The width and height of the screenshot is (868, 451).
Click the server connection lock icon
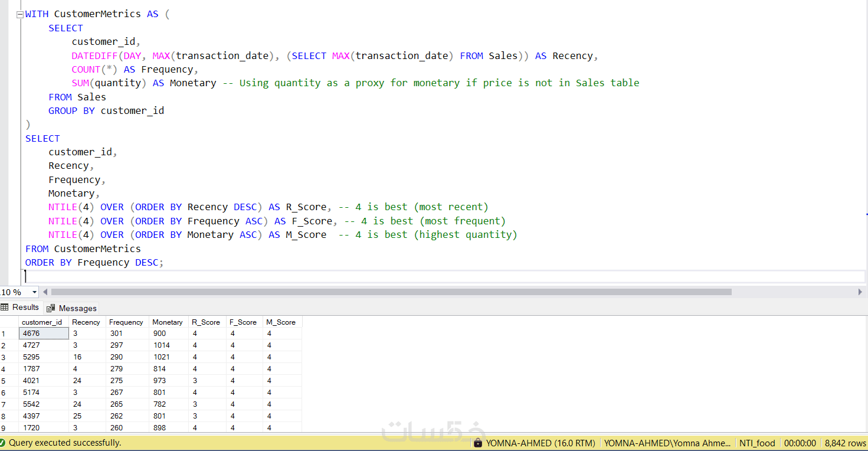click(x=478, y=443)
